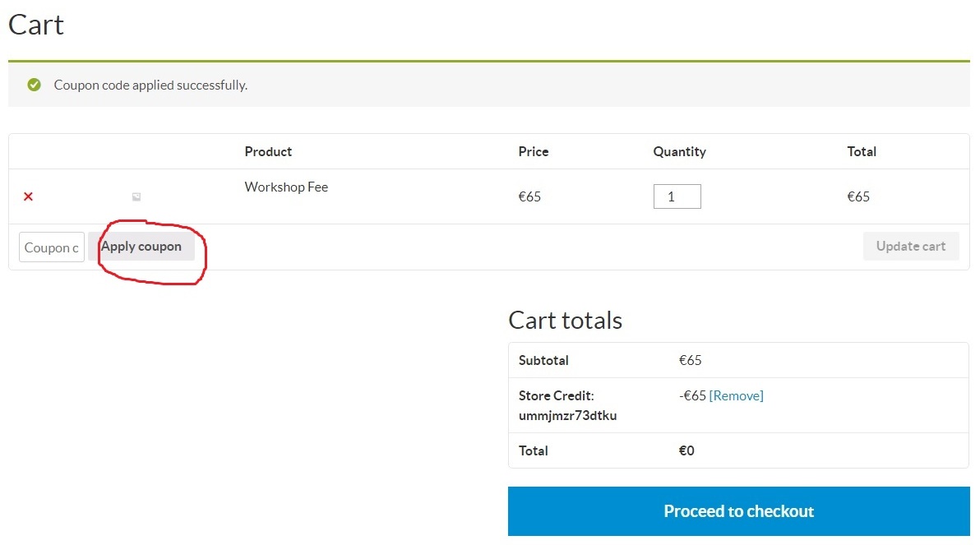980x545 pixels.
Task: Proceed to checkout
Action: coord(739,511)
